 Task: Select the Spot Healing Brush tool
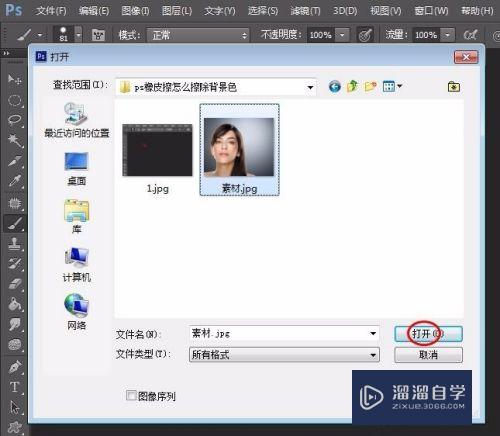point(14,203)
